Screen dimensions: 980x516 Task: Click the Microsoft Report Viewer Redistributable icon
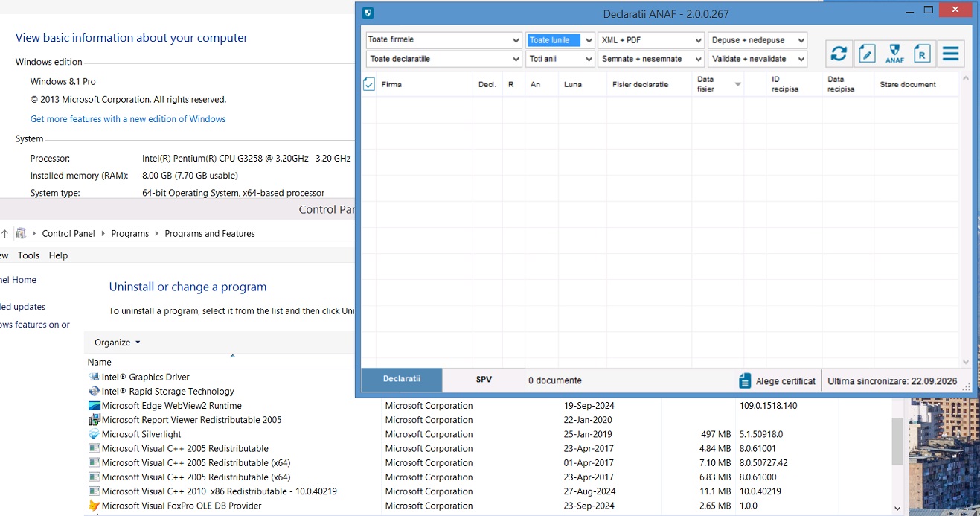[x=94, y=420]
